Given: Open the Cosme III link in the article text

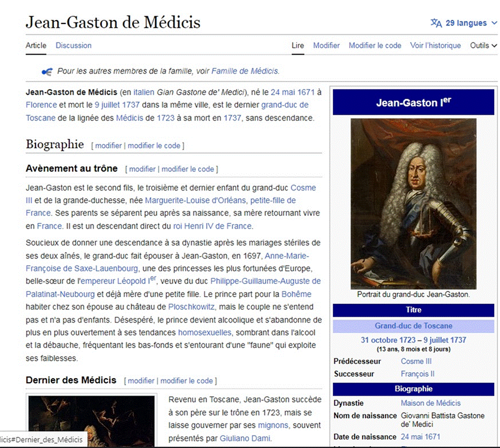Looking at the screenshot, I should (x=303, y=188).
